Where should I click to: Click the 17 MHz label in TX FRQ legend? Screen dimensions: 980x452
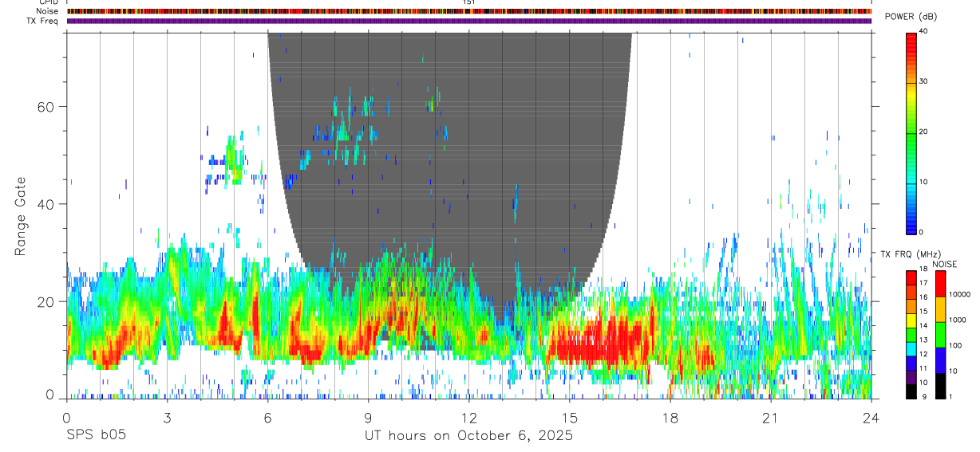(923, 283)
